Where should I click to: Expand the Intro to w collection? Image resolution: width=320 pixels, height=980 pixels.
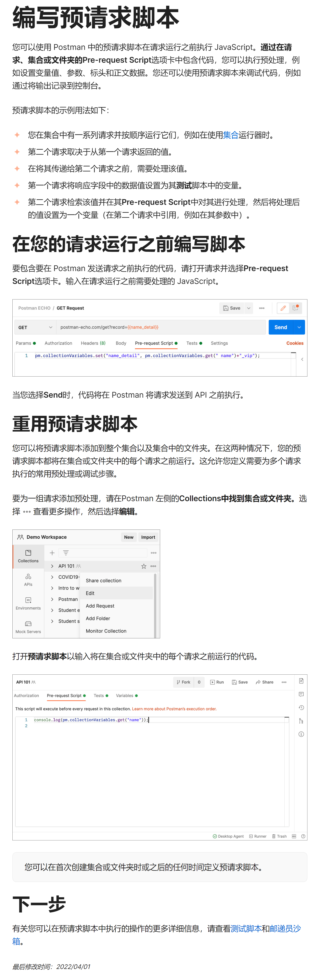pos(52,588)
